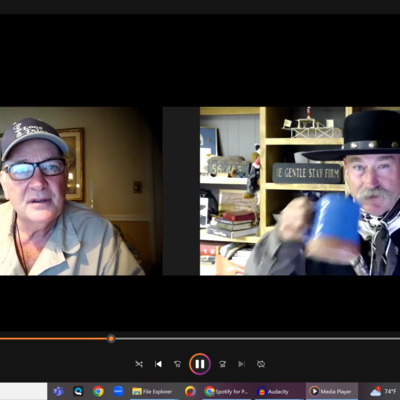
Task: Click the video on the man with blue mug
Action: (x=300, y=191)
